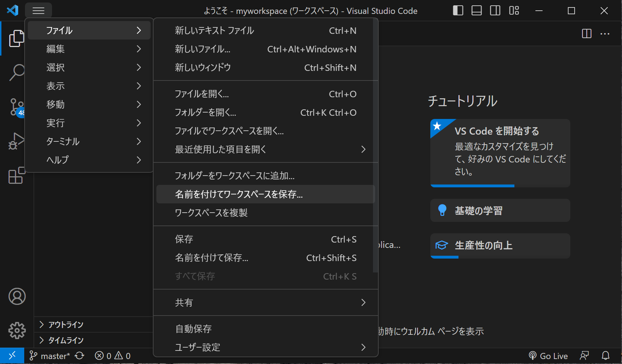Open the Source Control view

16,107
